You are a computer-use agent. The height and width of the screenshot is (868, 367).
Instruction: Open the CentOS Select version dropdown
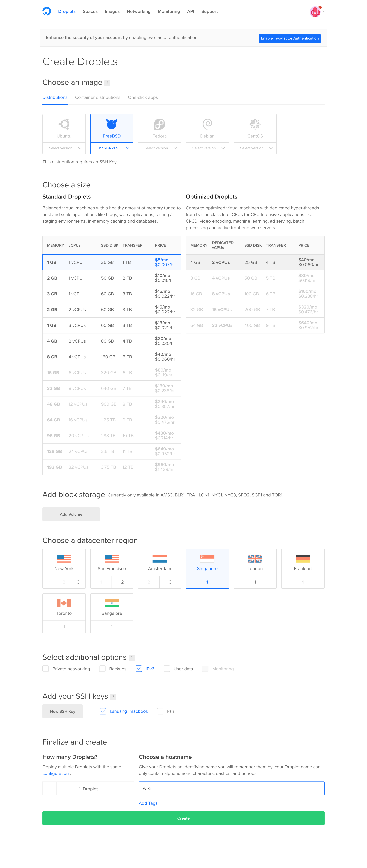(255, 148)
